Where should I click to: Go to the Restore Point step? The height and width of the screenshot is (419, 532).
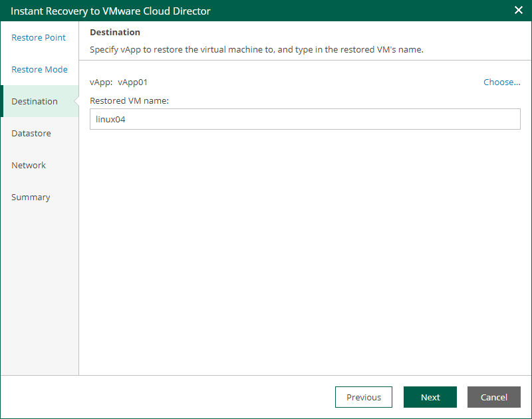pos(39,37)
